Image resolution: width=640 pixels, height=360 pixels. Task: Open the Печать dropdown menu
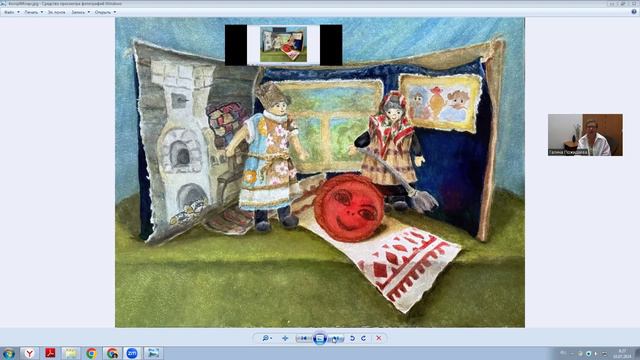point(33,12)
